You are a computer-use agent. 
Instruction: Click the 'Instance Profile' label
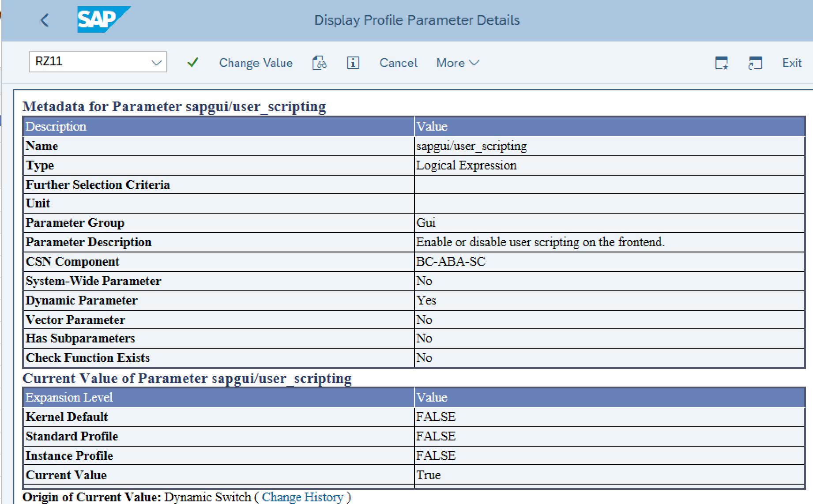coord(69,455)
